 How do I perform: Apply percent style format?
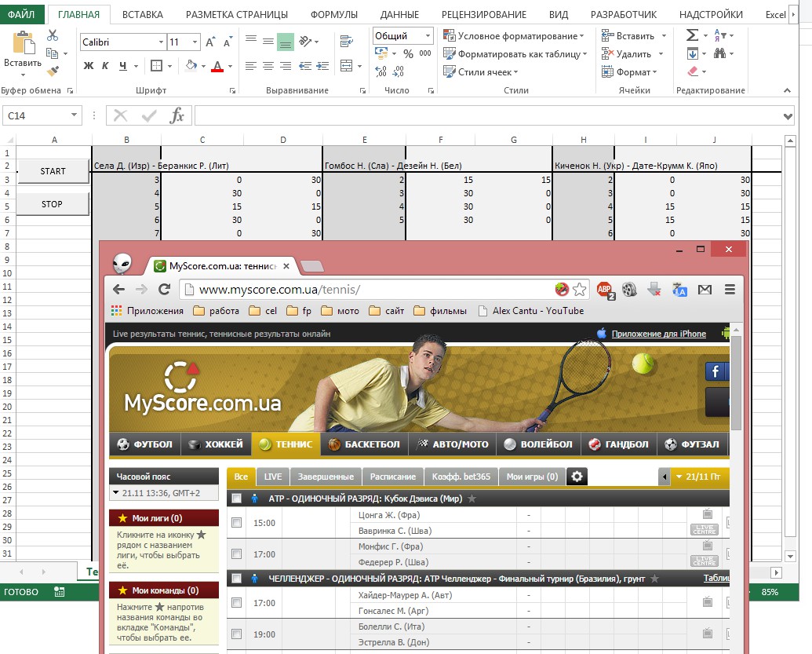tap(408, 53)
